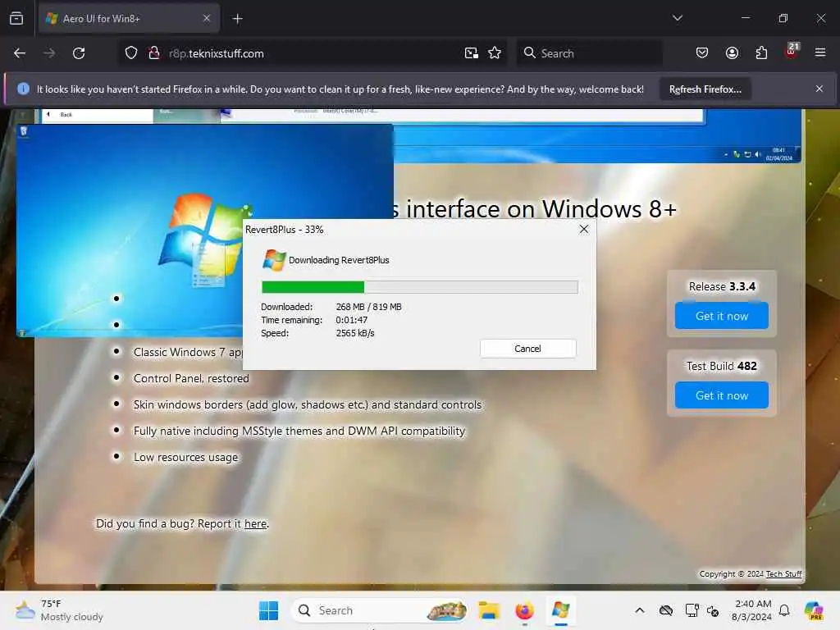Reload the current page

click(79, 53)
